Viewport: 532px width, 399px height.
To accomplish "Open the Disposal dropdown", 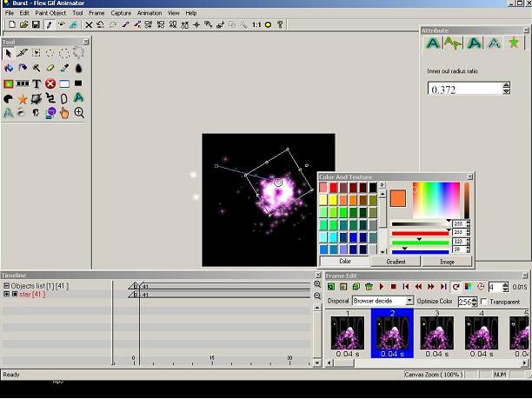I will pyautogui.click(x=409, y=301).
